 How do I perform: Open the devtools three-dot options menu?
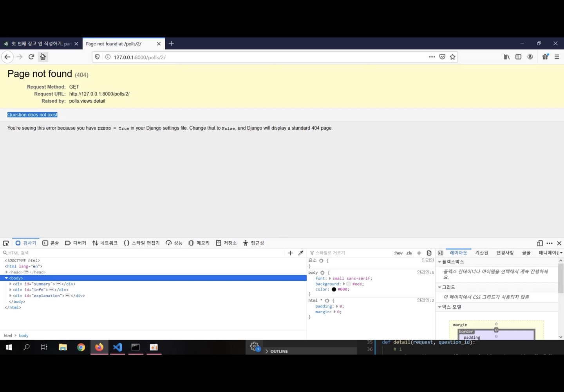pyautogui.click(x=550, y=243)
